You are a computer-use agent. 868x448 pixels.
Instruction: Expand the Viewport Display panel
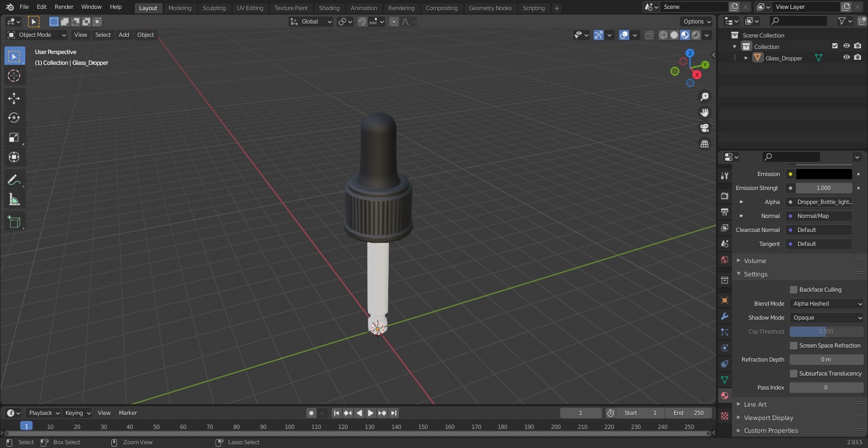click(x=768, y=417)
